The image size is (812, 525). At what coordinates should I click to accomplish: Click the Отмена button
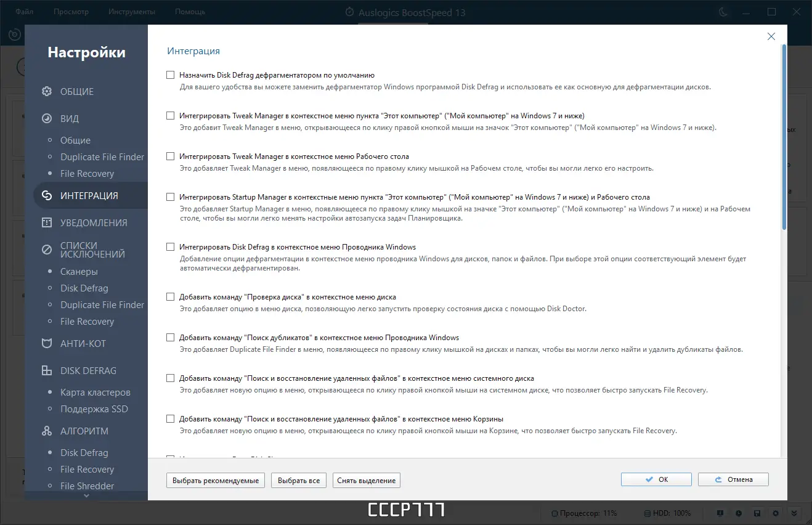733,479
